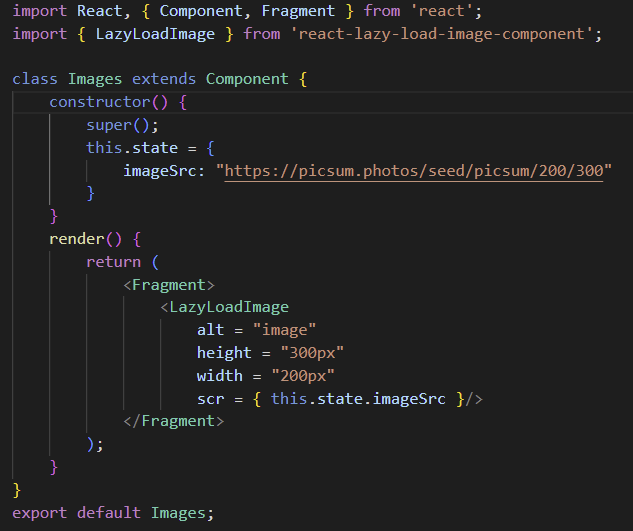The width and height of the screenshot is (633, 531).
Task: Click the 'react' module string
Action: pyautogui.click(x=441, y=11)
